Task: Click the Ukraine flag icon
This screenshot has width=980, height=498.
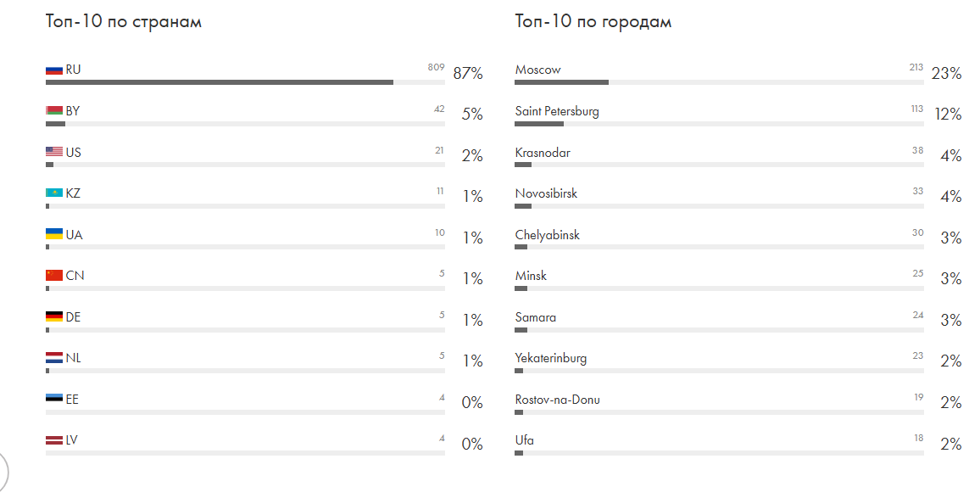Action: (54, 235)
